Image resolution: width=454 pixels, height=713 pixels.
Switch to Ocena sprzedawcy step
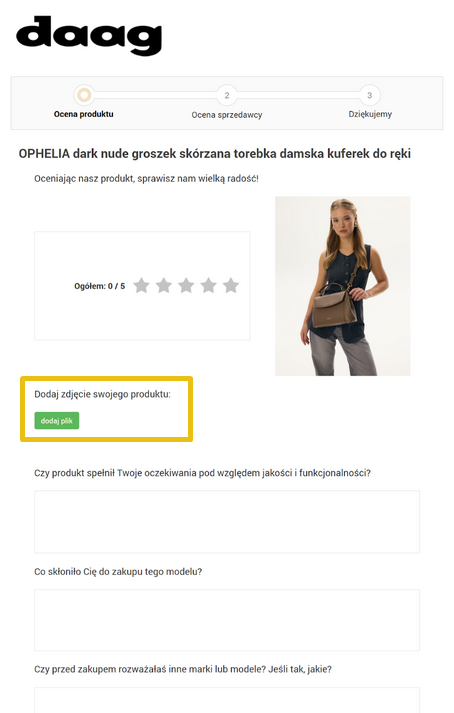point(227,115)
